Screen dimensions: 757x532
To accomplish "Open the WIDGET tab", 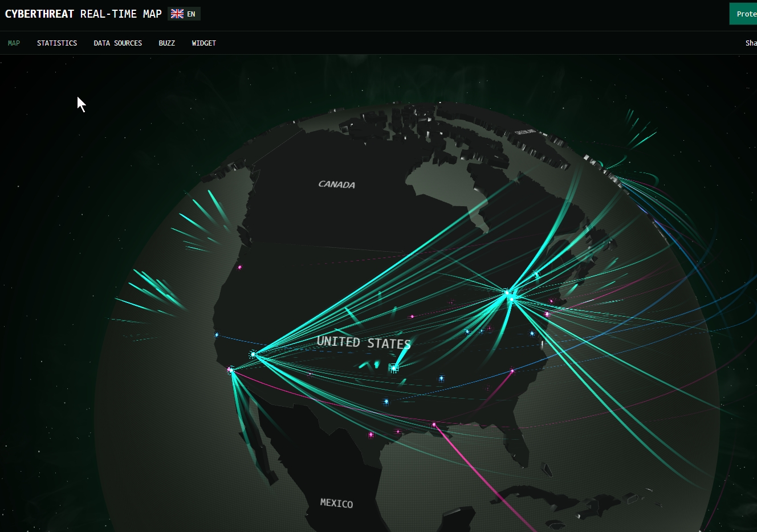I will point(204,43).
